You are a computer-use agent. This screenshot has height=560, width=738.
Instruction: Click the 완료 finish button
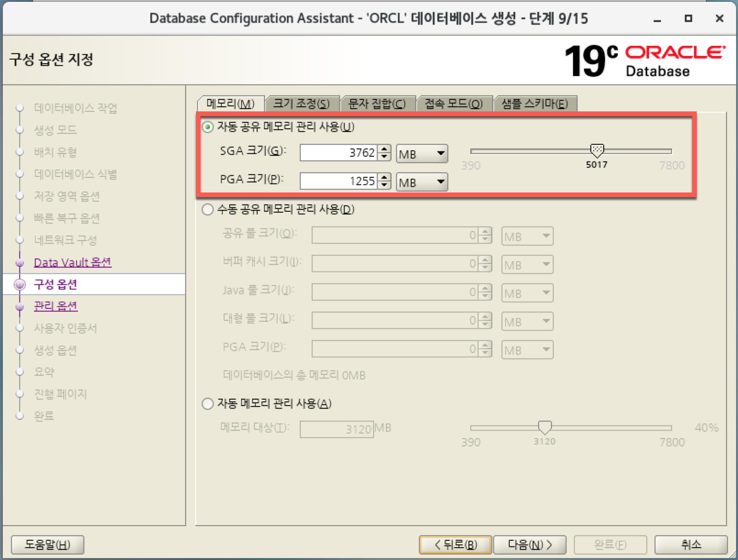click(x=610, y=545)
